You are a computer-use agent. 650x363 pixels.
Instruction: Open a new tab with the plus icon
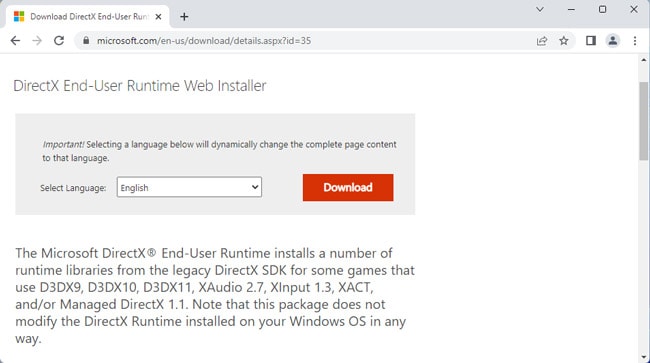pos(184,17)
